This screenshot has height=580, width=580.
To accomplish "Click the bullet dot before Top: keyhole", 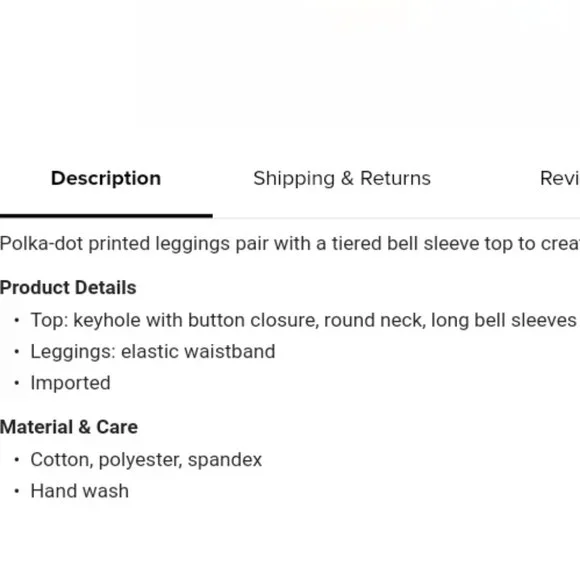I will coord(17,320).
